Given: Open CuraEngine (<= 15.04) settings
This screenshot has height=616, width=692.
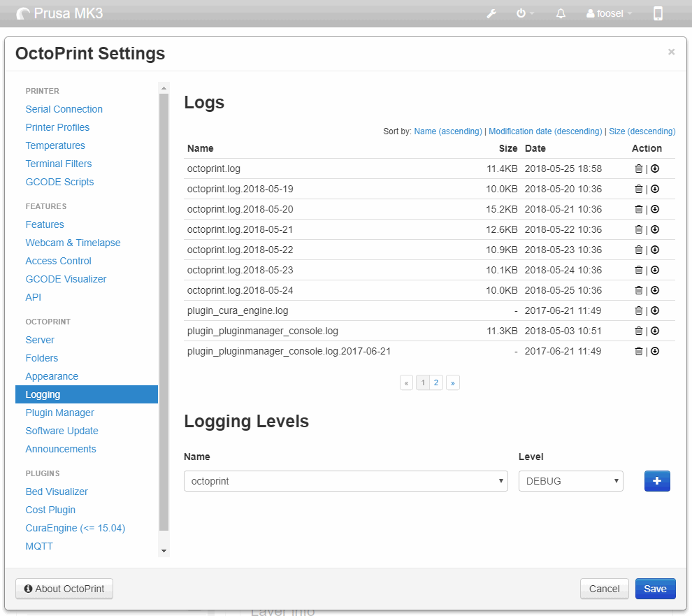Looking at the screenshot, I should pos(75,528).
